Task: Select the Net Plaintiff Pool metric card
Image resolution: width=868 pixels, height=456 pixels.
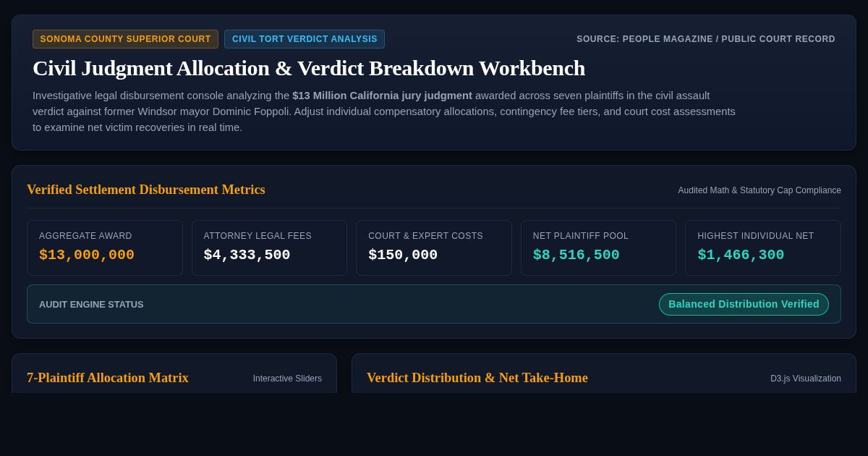Action: coord(598,248)
